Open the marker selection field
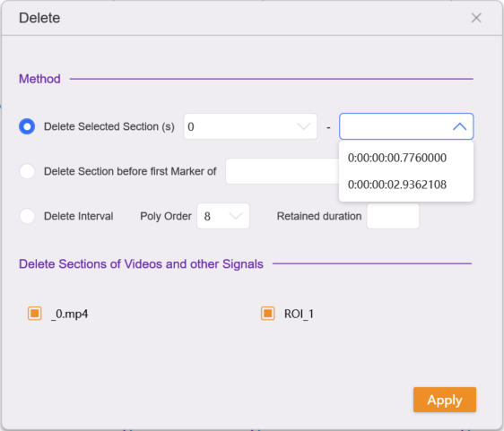504x431 pixels. coord(282,171)
